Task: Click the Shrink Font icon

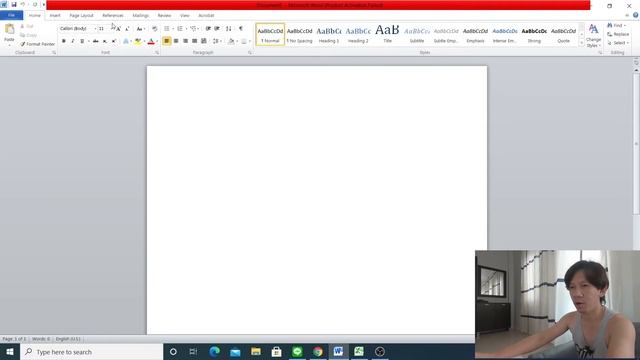Action: tap(127, 29)
